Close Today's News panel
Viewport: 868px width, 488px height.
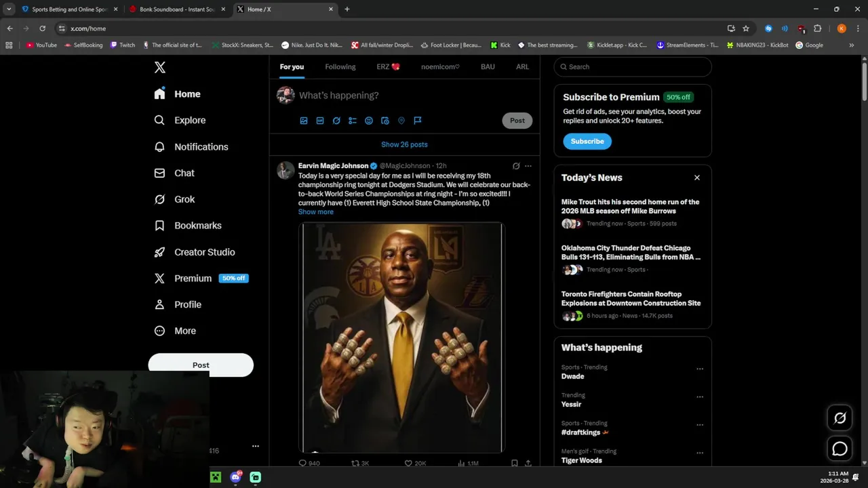point(696,178)
